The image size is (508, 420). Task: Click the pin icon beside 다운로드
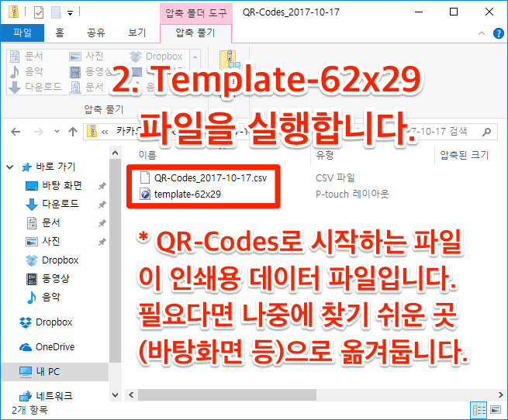pyautogui.click(x=102, y=205)
